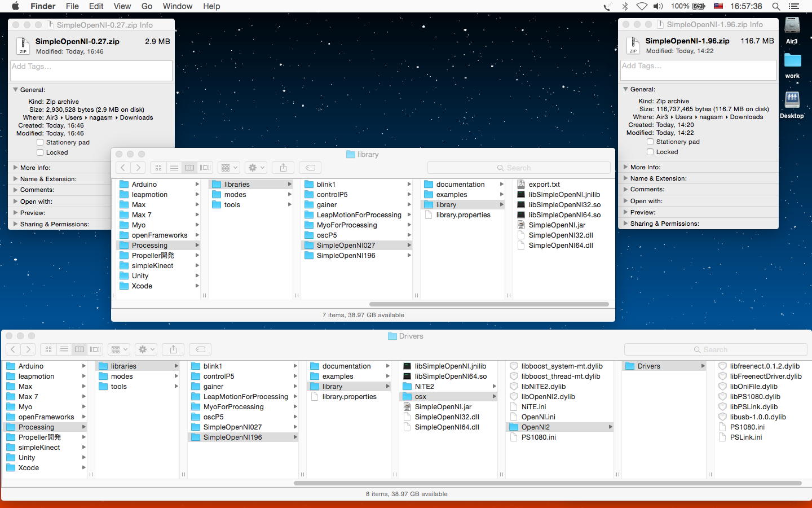
Task: Open arrange-by dropdown in library window
Action: tap(229, 168)
